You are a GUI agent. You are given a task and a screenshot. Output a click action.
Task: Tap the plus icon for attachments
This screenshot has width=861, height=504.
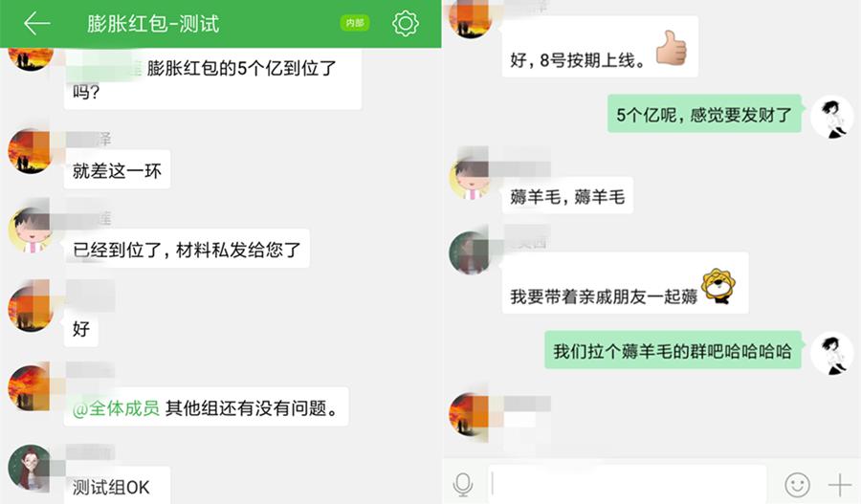[x=839, y=485]
